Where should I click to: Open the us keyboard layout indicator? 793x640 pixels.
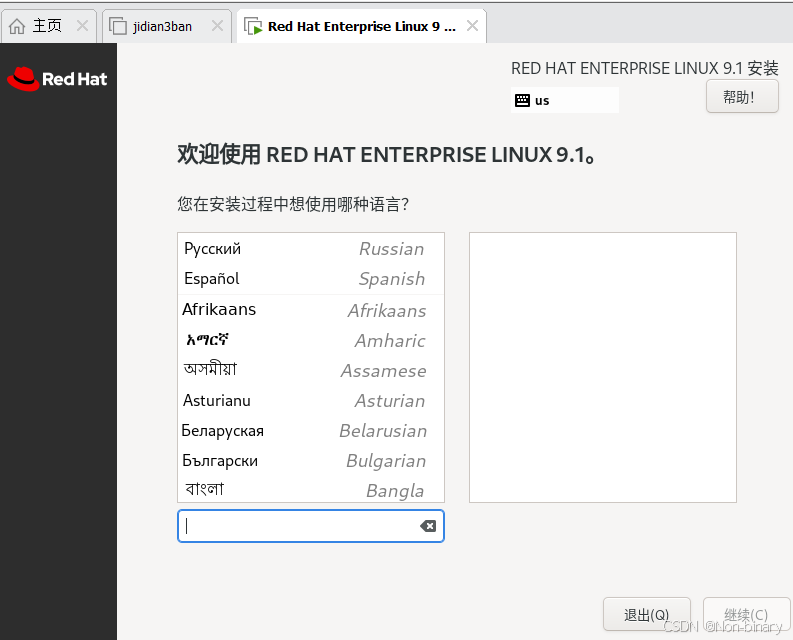pyautogui.click(x=564, y=100)
